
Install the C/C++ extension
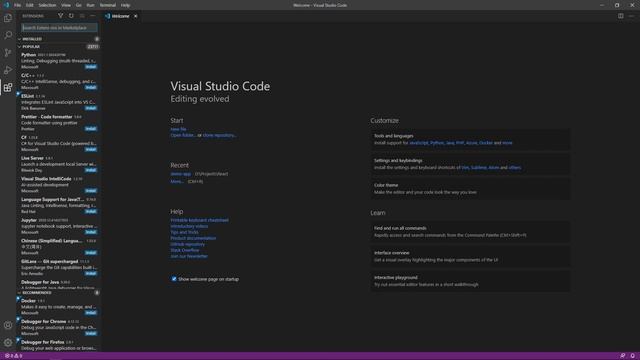coord(91,87)
